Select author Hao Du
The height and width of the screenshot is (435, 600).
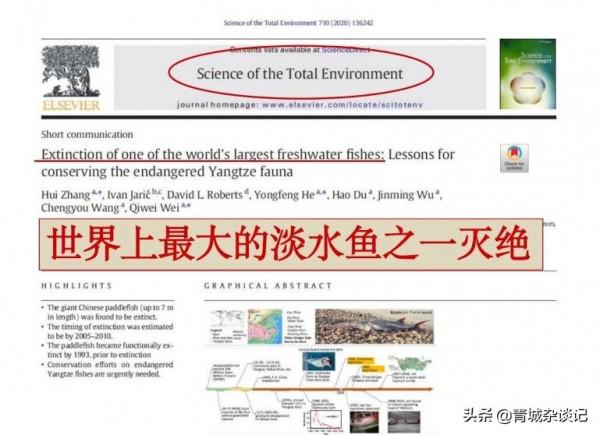[x=349, y=195]
